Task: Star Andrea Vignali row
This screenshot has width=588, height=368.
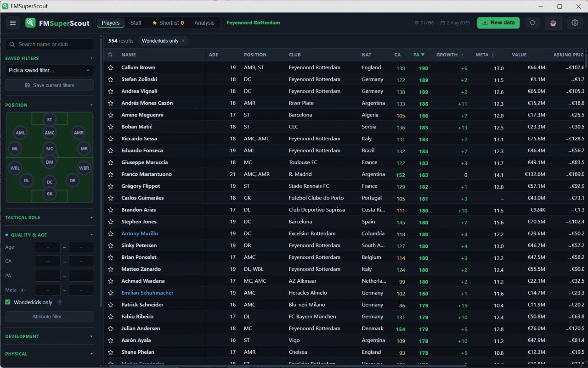Action: pyautogui.click(x=110, y=91)
